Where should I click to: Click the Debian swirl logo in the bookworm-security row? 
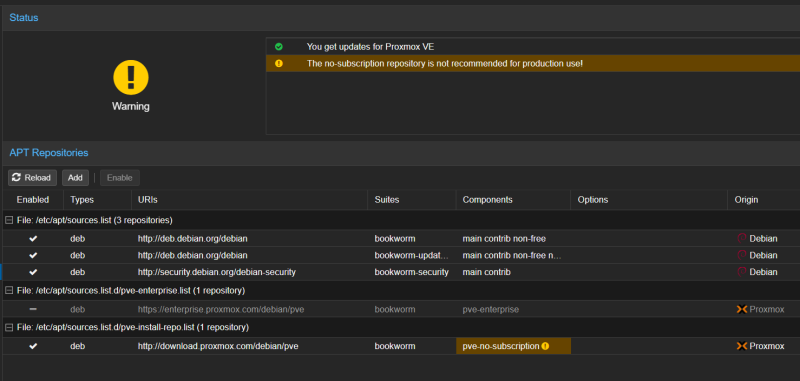click(742, 272)
